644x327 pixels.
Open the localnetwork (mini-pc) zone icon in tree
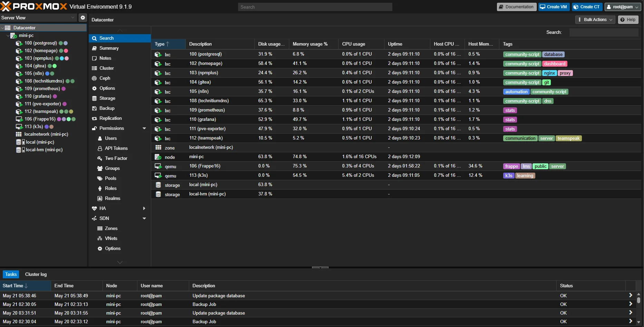[19, 134]
